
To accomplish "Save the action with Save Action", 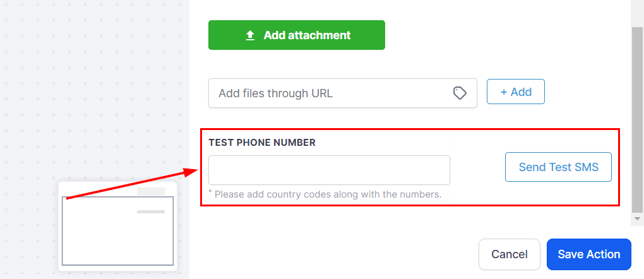I will coord(589,254).
